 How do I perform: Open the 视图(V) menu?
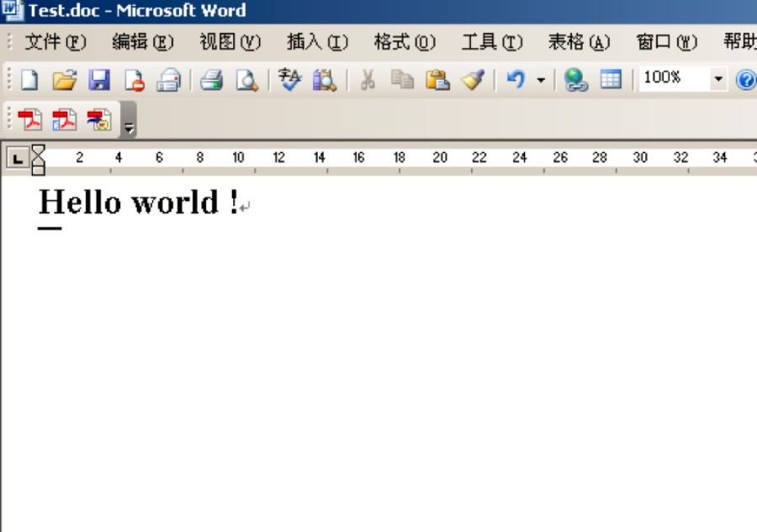pyautogui.click(x=230, y=42)
